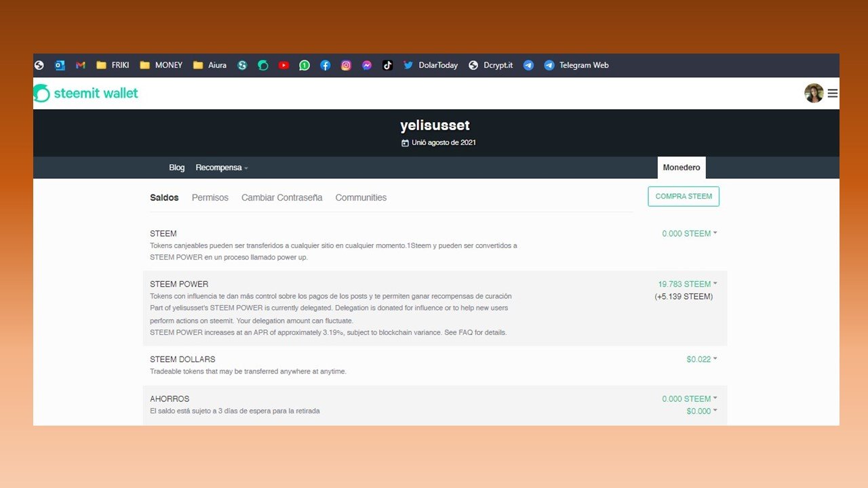Open the Dcrypt.it bookmark
Image resolution: width=868 pixels, height=488 pixels.
491,65
